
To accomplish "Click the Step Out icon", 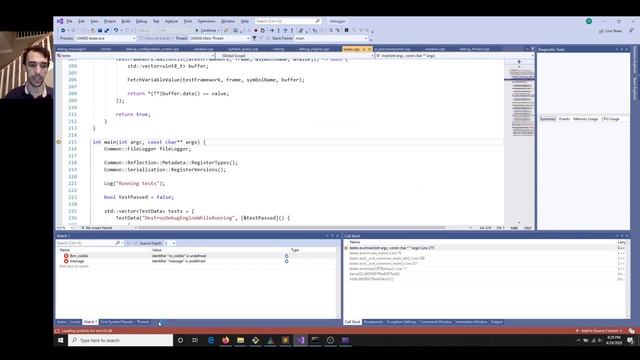I will pos(292,31).
